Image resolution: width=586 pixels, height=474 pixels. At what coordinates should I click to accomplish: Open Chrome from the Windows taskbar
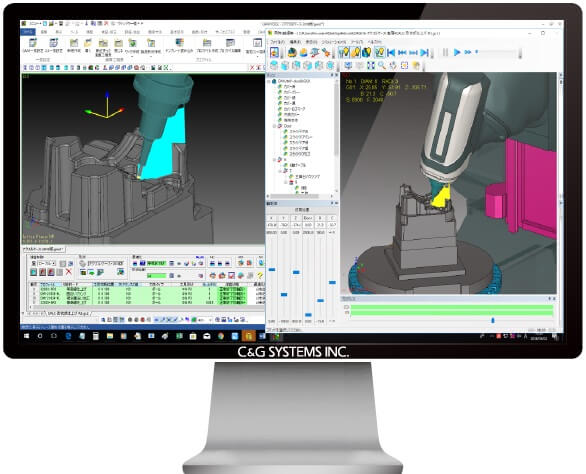pos(221,336)
